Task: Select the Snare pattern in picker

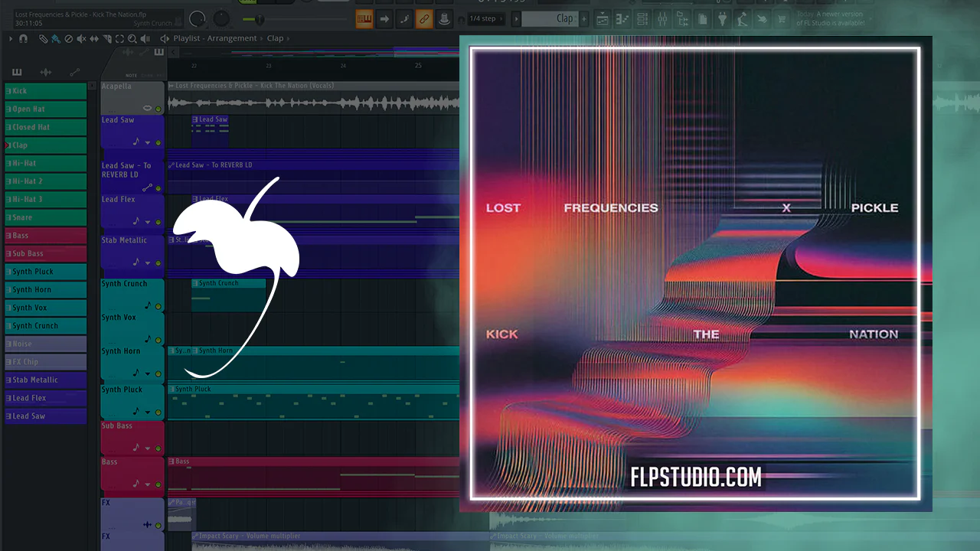Action: [x=45, y=217]
